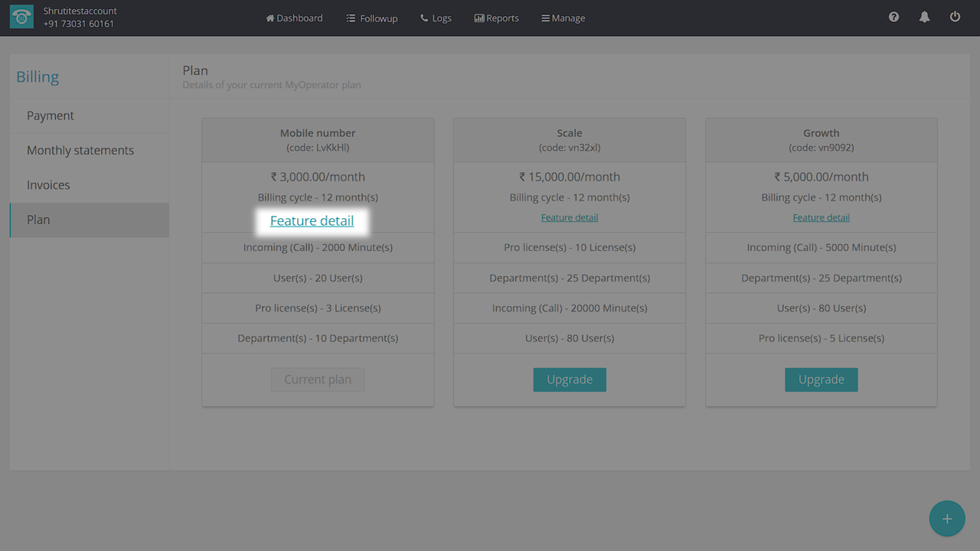Open the Logs menu item
The image size is (980, 551).
click(x=436, y=18)
